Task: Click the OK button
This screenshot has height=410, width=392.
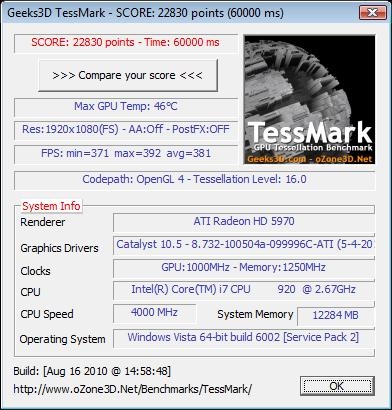Action: click(337, 386)
